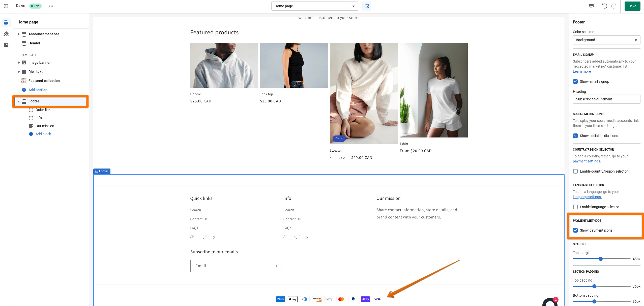Uncheck Show email signup checkbox
The height and width of the screenshot is (306, 644).
click(x=575, y=81)
